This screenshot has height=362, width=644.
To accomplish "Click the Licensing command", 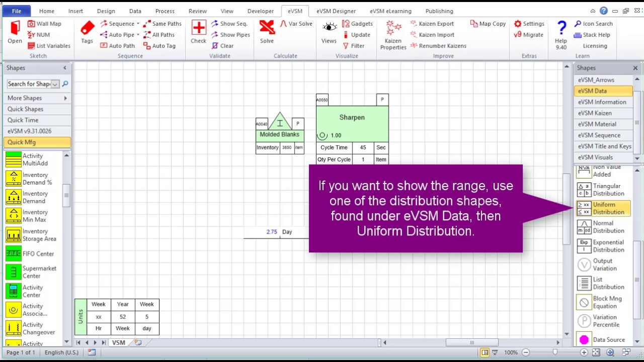I will click(595, 46).
